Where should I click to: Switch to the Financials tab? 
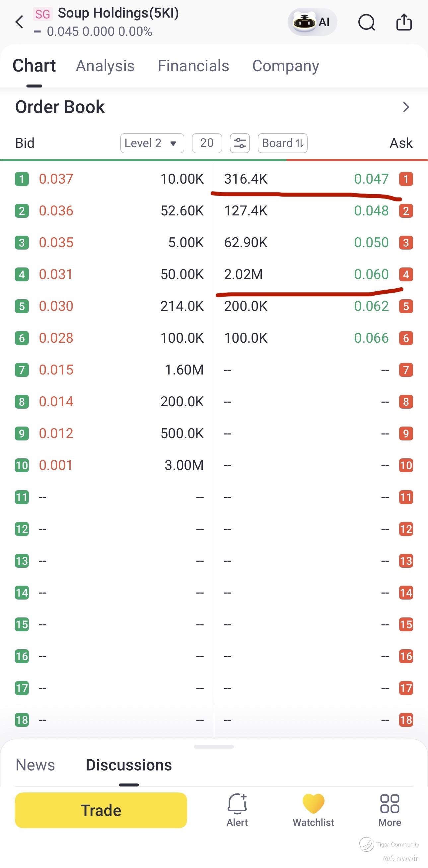click(193, 66)
